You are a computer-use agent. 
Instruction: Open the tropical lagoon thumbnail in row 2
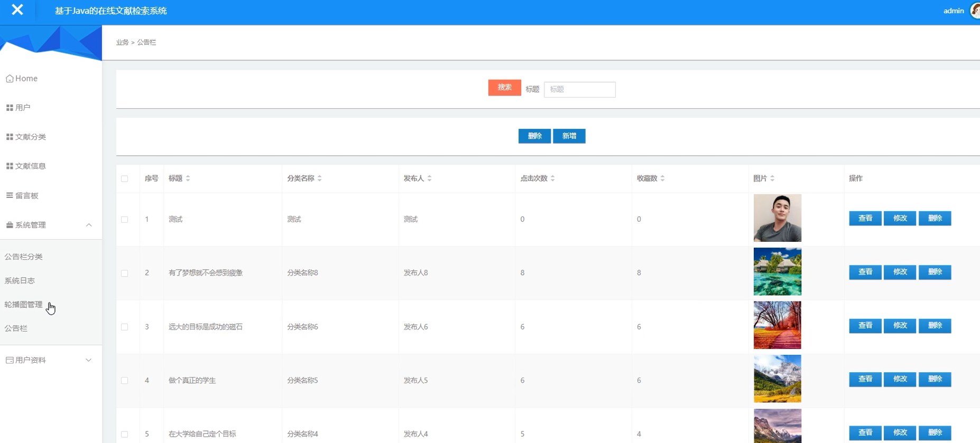(778, 271)
